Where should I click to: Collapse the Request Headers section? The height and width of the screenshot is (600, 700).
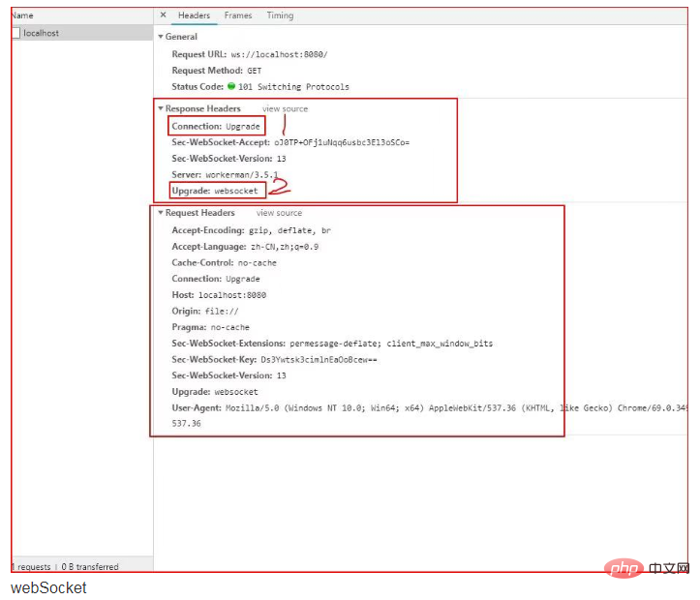point(161,213)
